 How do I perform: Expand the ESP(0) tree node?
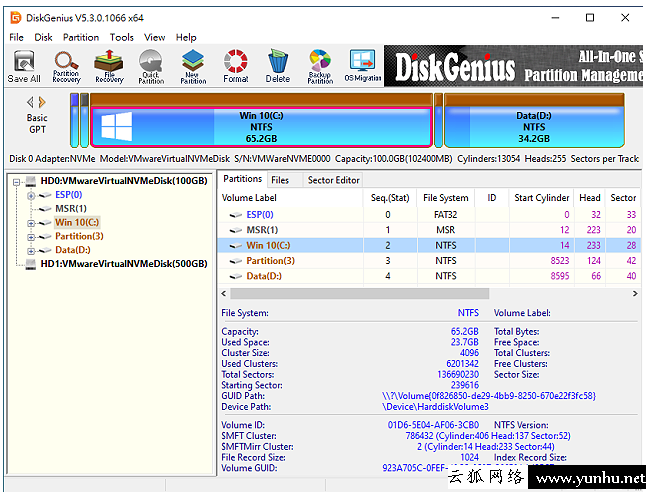(x=31, y=196)
